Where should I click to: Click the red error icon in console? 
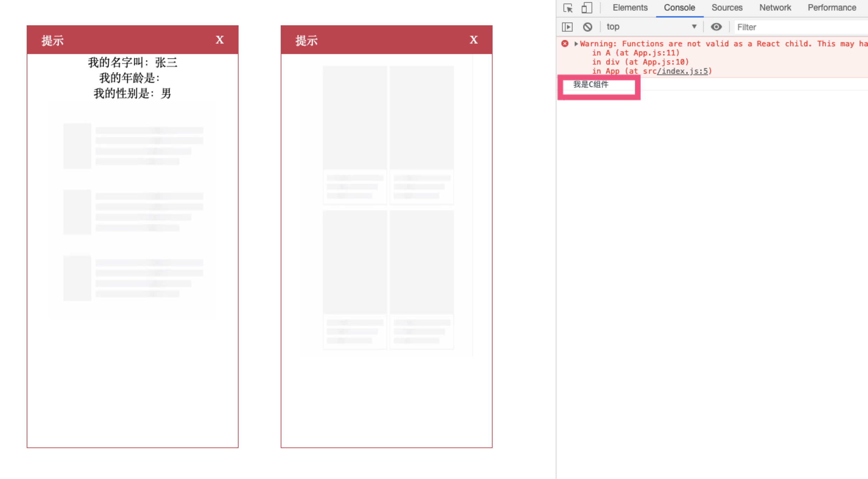point(565,44)
